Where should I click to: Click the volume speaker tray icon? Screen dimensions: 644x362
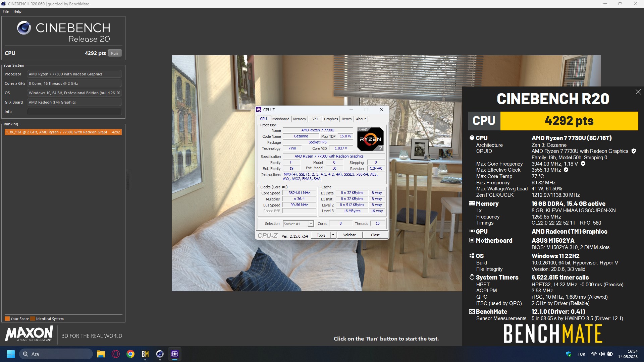click(602, 354)
